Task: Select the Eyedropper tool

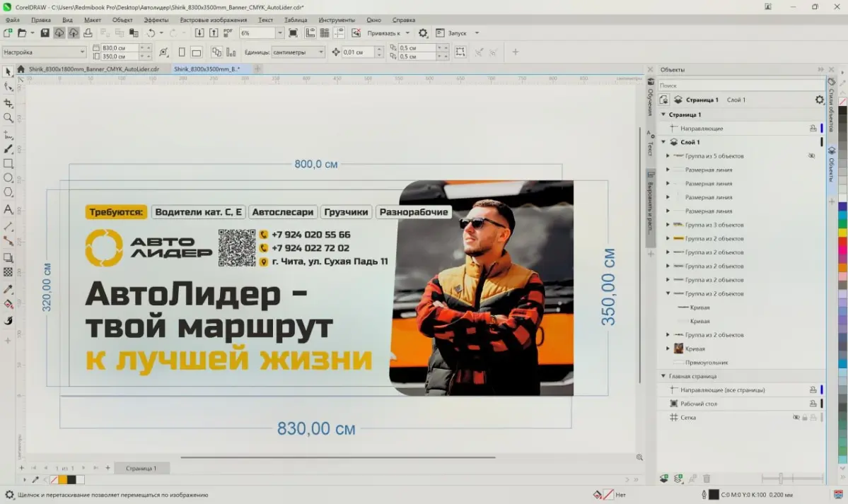Action: coord(8,289)
